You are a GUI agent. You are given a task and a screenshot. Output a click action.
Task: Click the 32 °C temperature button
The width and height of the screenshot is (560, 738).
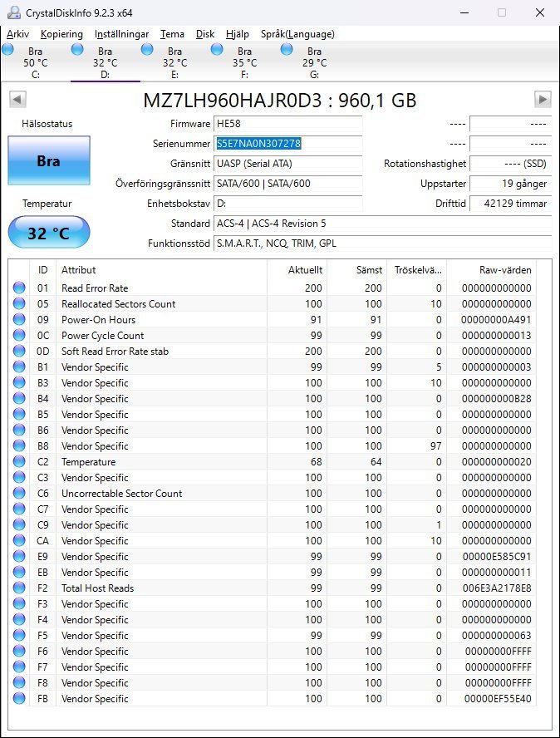[48, 233]
